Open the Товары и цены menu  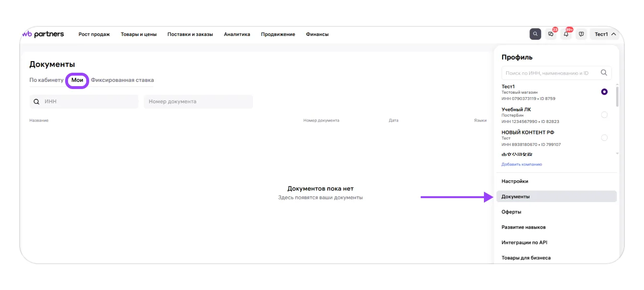click(138, 34)
